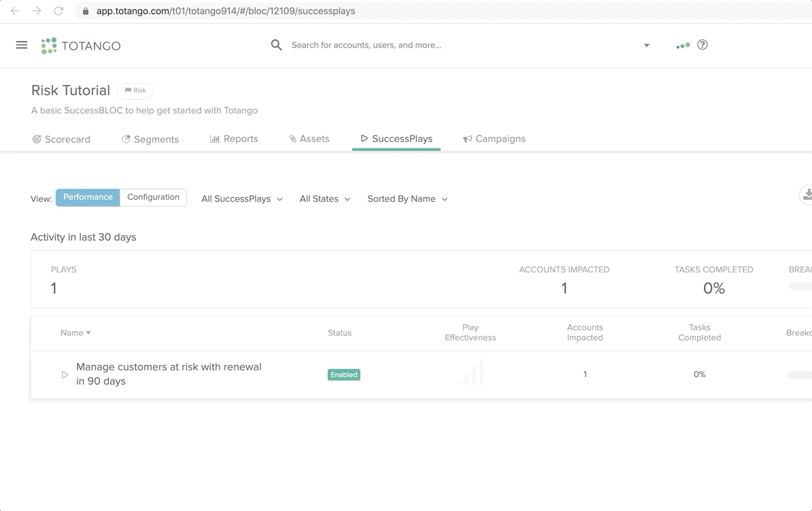Click the three-dot status indicator icon
This screenshot has height=511, width=812.
[x=683, y=46]
